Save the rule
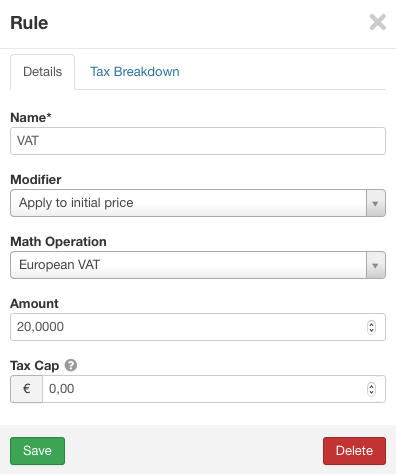The image size is (396, 474). tap(37, 451)
